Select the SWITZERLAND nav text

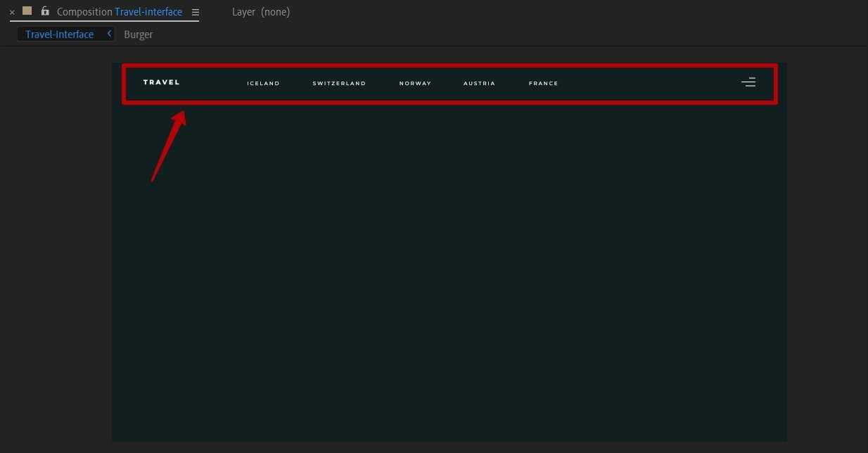[339, 83]
